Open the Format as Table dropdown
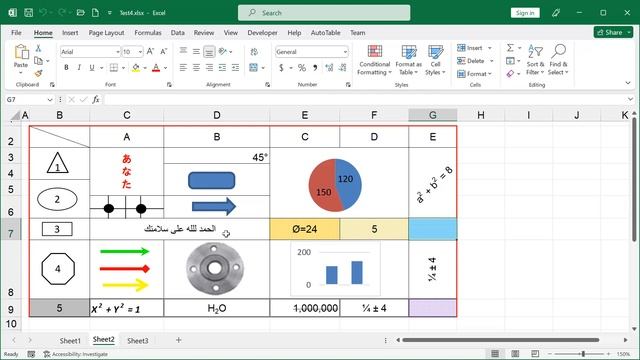640x360 pixels. click(409, 60)
